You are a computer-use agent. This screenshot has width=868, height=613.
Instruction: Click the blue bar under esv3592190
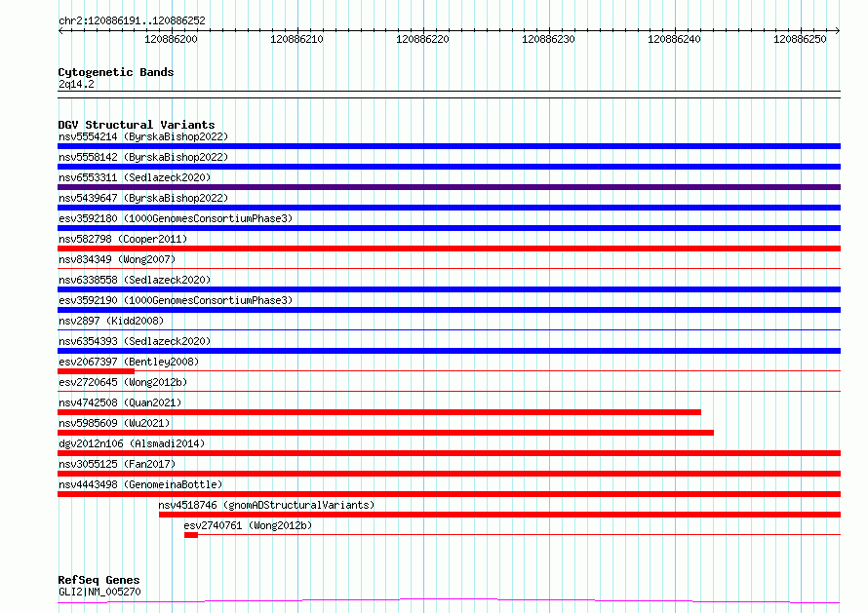[449, 310]
